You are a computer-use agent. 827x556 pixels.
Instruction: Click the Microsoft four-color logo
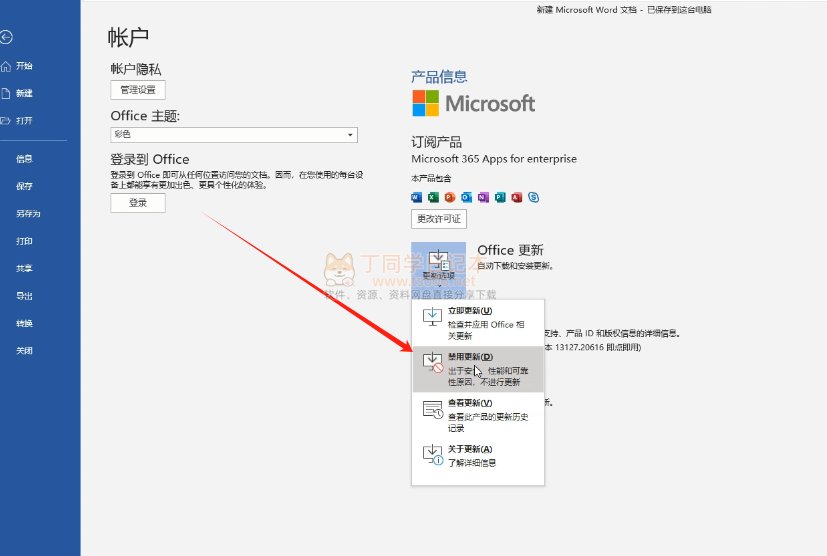coord(426,103)
